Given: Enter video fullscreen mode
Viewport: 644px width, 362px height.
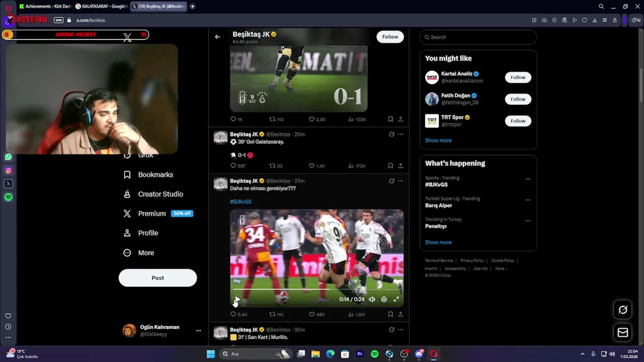Looking at the screenshot, I should [396, 299].
